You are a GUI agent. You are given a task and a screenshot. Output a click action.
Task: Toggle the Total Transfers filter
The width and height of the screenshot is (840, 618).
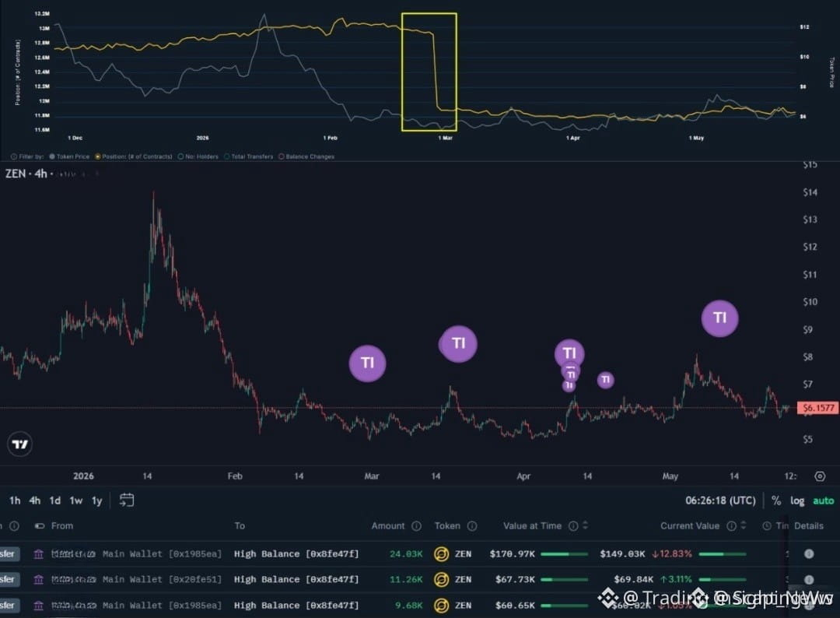coord(249,156)
